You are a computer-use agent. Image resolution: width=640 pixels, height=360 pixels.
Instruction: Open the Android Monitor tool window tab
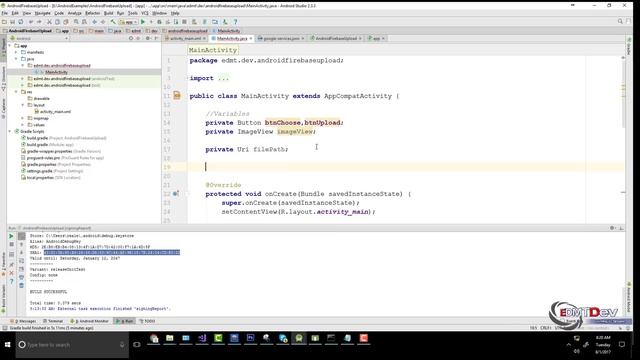89,321
